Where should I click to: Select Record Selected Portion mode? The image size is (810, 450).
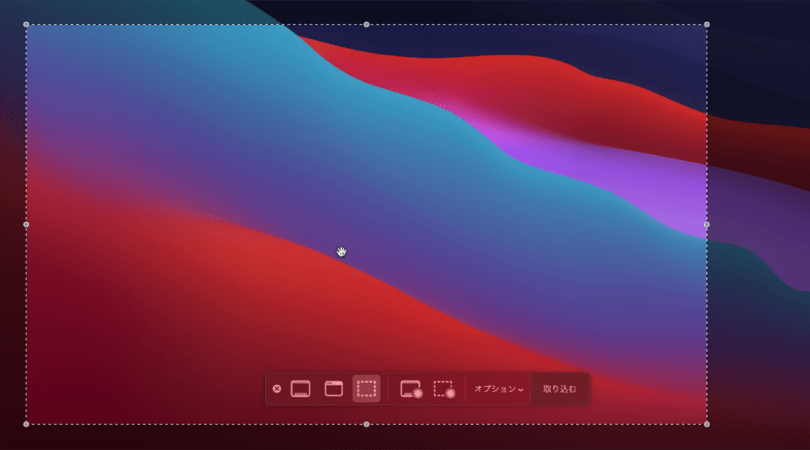pyautogui.click(x=444, y=389)
